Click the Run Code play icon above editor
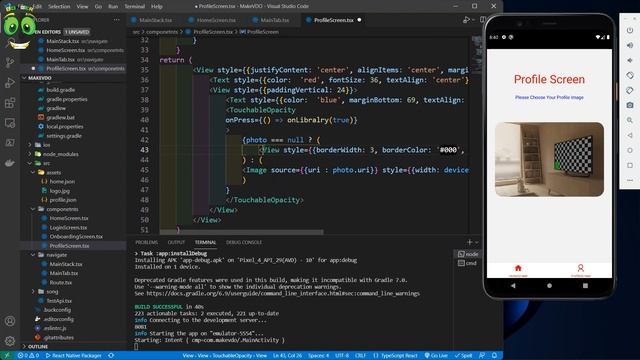The width and height of the screenshot is (640, 360). click(466, 20)
